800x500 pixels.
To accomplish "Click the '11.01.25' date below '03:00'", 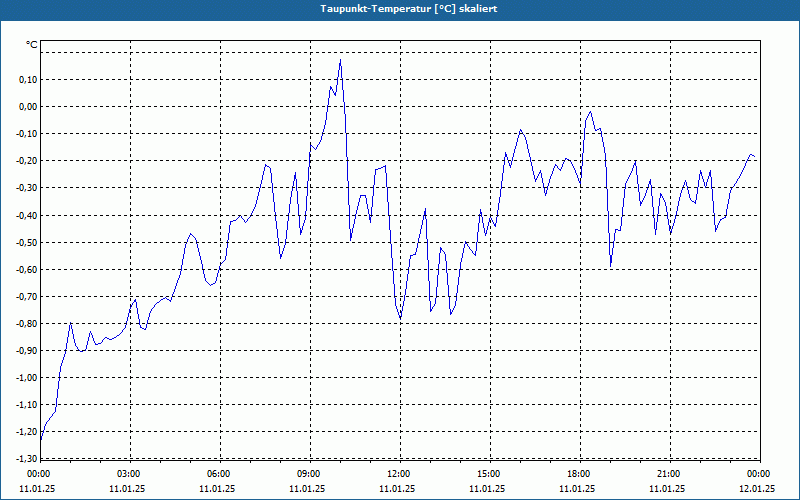I will click(128, 488).
